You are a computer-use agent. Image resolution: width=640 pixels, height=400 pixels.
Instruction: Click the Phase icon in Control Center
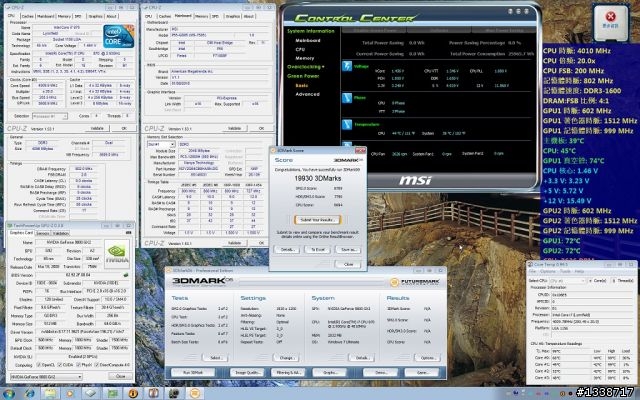(x=347, y=98)
